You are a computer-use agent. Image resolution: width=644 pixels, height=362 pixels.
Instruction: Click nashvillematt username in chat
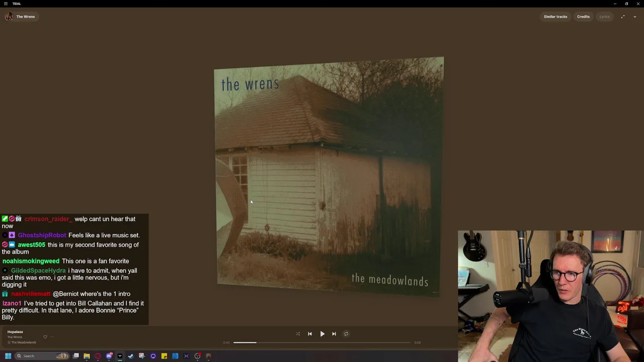click(x=31, y=294)
